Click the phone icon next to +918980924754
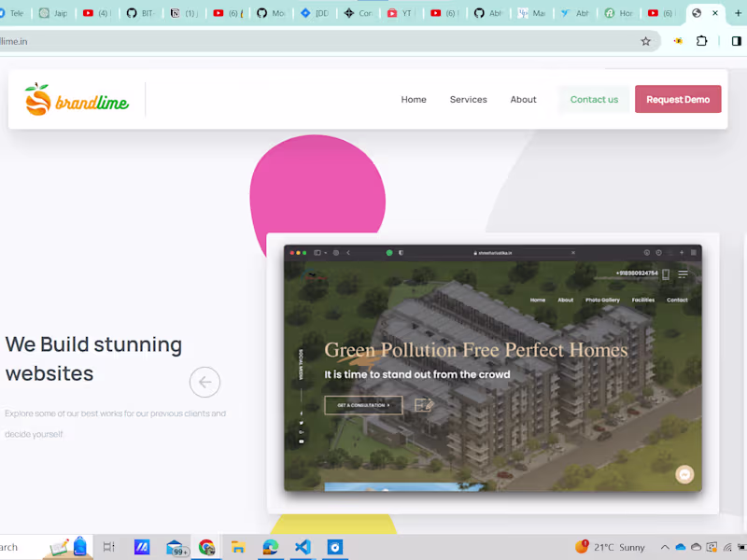Viewport: 747px width, 560px height. tap(665, 273)
